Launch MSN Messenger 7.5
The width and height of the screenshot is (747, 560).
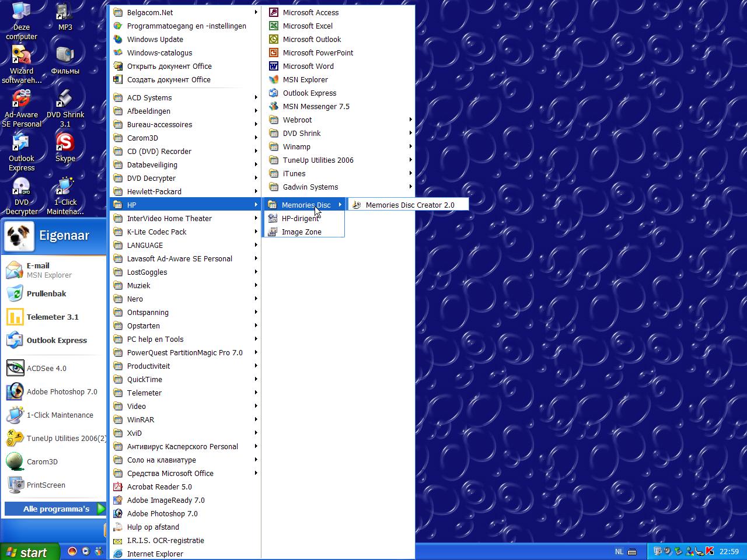click(338, 106)
